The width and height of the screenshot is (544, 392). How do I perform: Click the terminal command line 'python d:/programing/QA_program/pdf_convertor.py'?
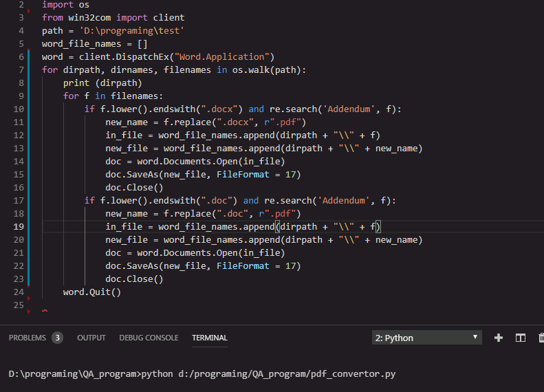coord(268,374)
